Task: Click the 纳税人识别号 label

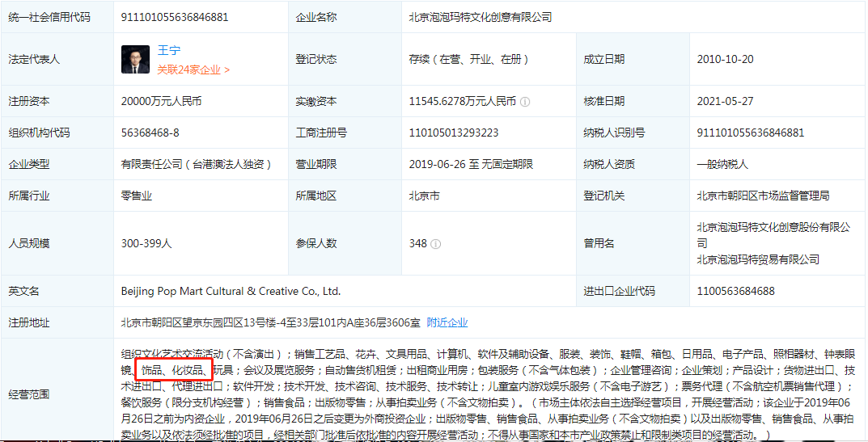Action: point(613,133)
